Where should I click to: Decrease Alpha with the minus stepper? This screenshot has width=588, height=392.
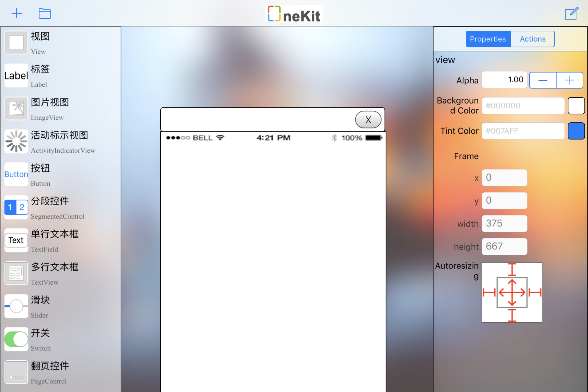click(x=543, y=80)
